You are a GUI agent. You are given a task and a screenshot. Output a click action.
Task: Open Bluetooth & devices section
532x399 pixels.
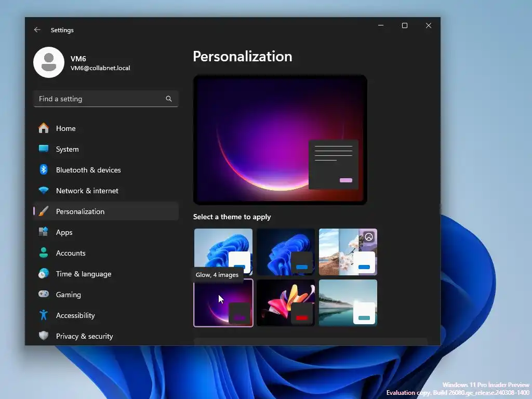106,170
